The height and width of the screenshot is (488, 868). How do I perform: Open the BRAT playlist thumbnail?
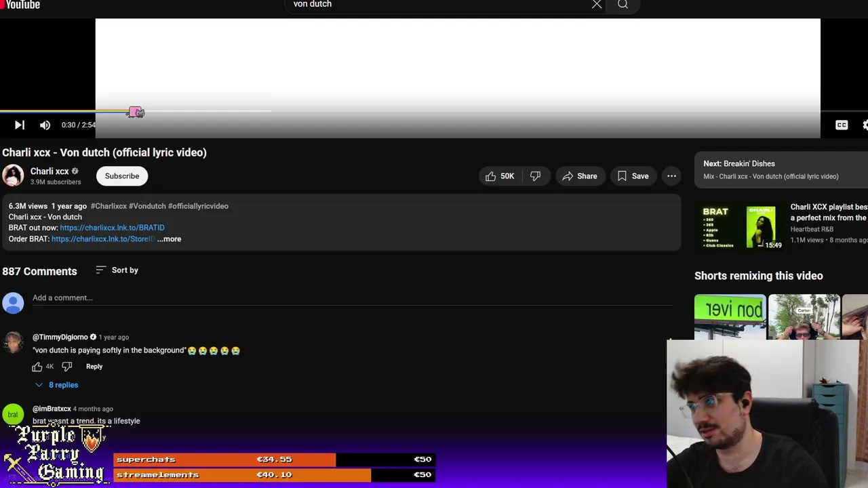(740, 227)
